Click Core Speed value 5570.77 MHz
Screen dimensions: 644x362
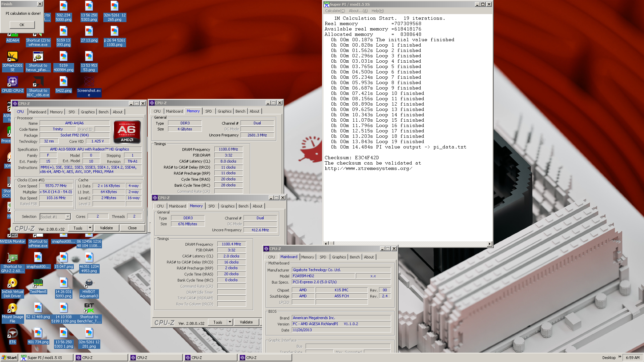pyautogui.click(x=56, y=186)
